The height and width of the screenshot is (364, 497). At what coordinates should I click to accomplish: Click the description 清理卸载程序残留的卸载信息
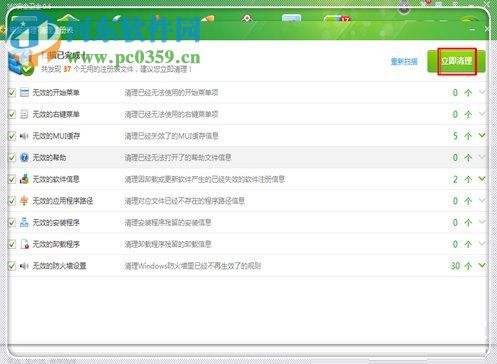pos(168,244)
